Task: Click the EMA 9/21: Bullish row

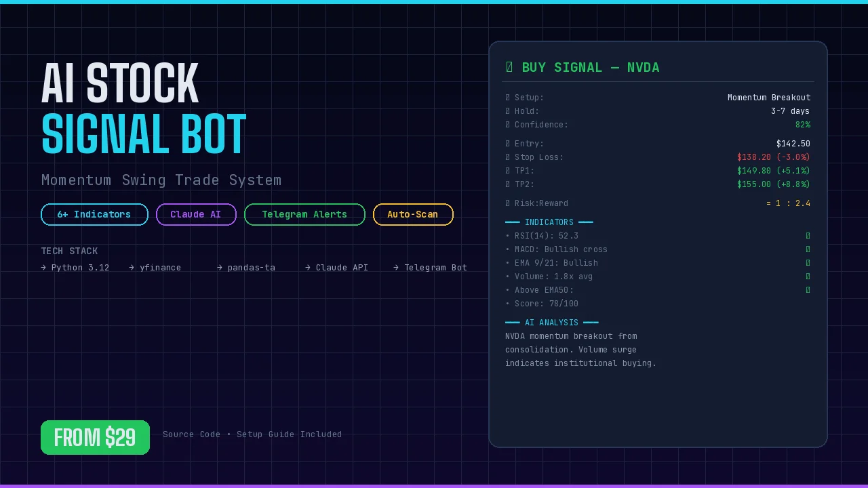Action: coord(658,263)
